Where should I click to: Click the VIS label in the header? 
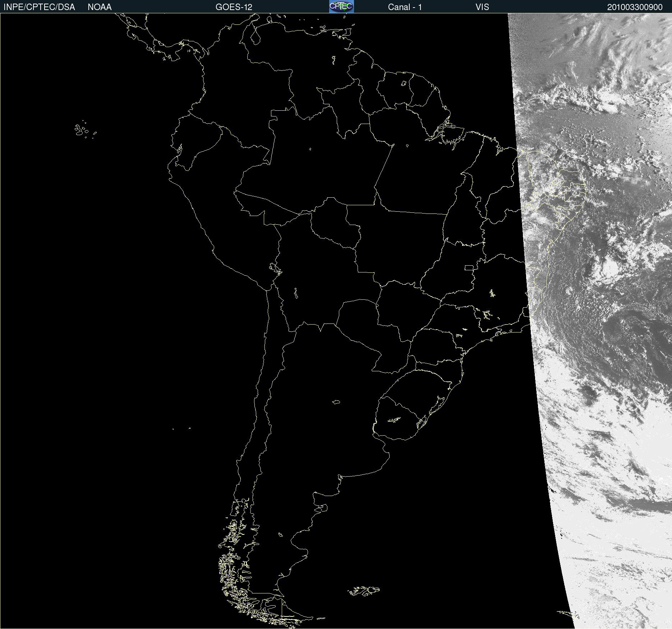point(482,7)
